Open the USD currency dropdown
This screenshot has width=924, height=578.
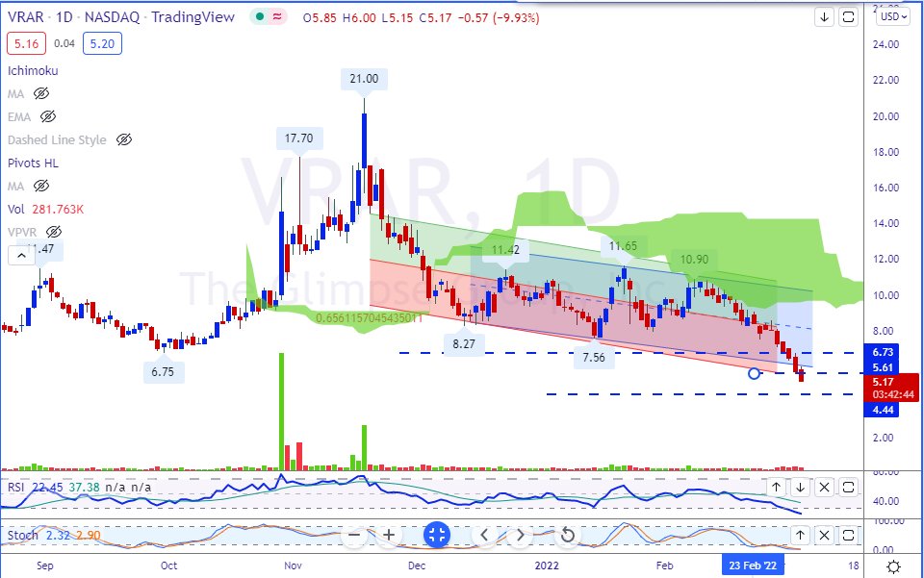pos(894,16)
